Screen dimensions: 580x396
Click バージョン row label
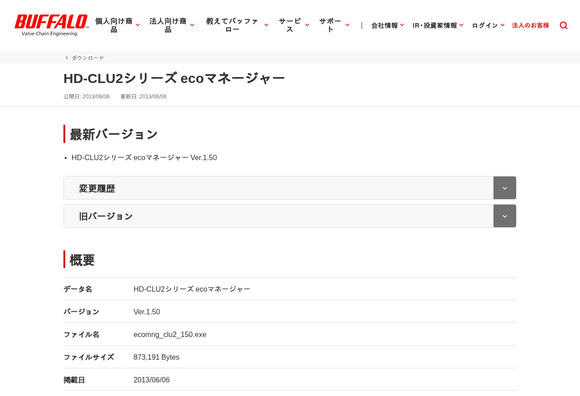coord(81,312)
